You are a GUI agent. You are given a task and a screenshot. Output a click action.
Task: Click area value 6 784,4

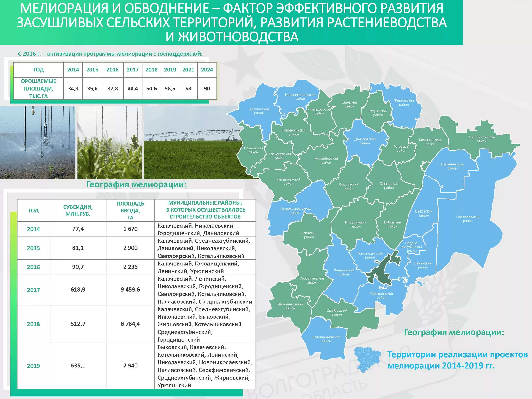tap(130, 324)
